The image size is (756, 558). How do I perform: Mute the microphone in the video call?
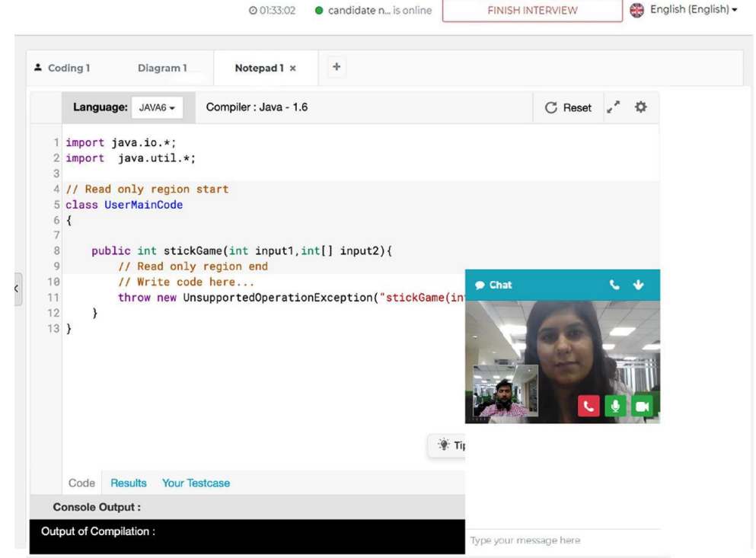click(x=614, y=406)
